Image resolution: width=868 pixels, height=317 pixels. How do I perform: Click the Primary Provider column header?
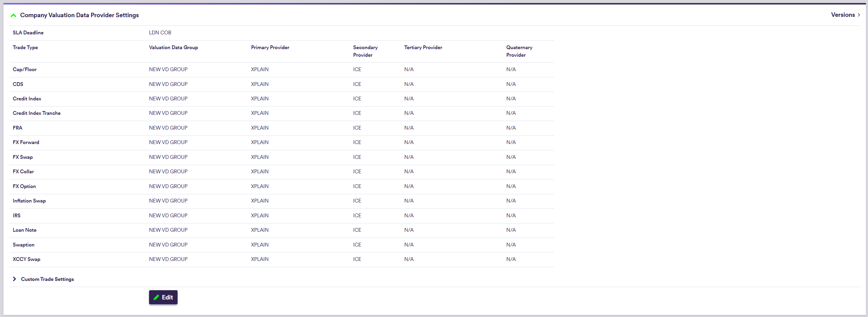(270, 47)
